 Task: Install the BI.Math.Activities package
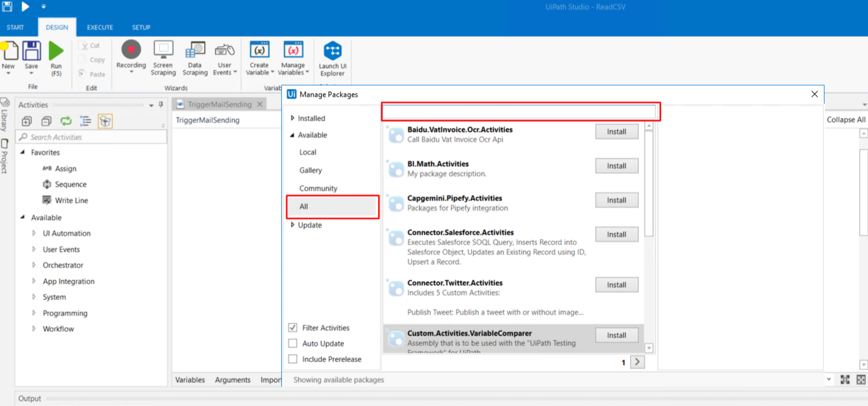coord(616,166)
